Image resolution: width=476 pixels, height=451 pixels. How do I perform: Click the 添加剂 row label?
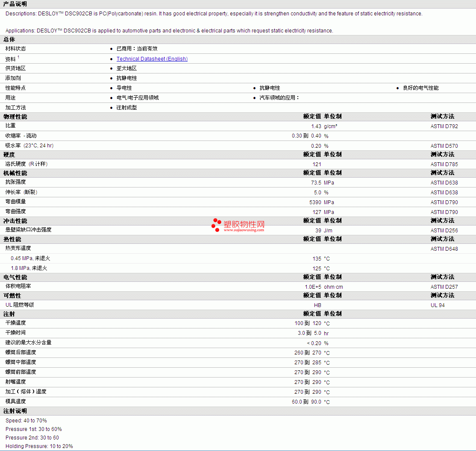13,78
